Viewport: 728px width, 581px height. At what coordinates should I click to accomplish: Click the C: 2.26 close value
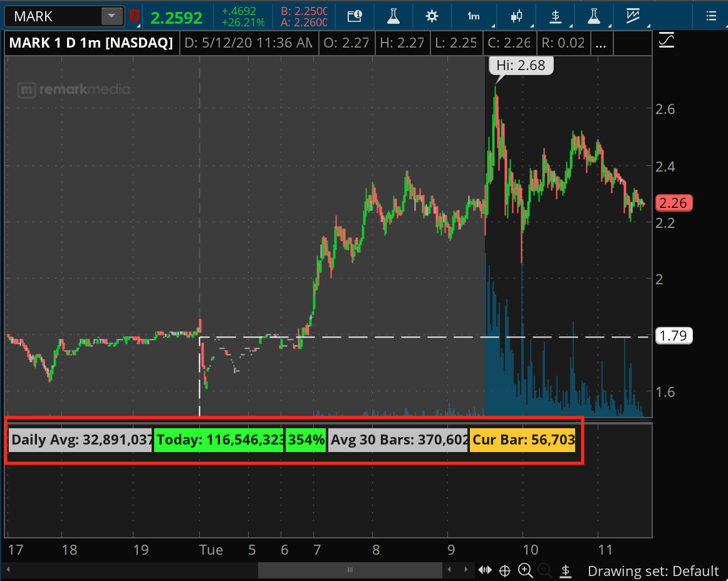coord(509,43)
